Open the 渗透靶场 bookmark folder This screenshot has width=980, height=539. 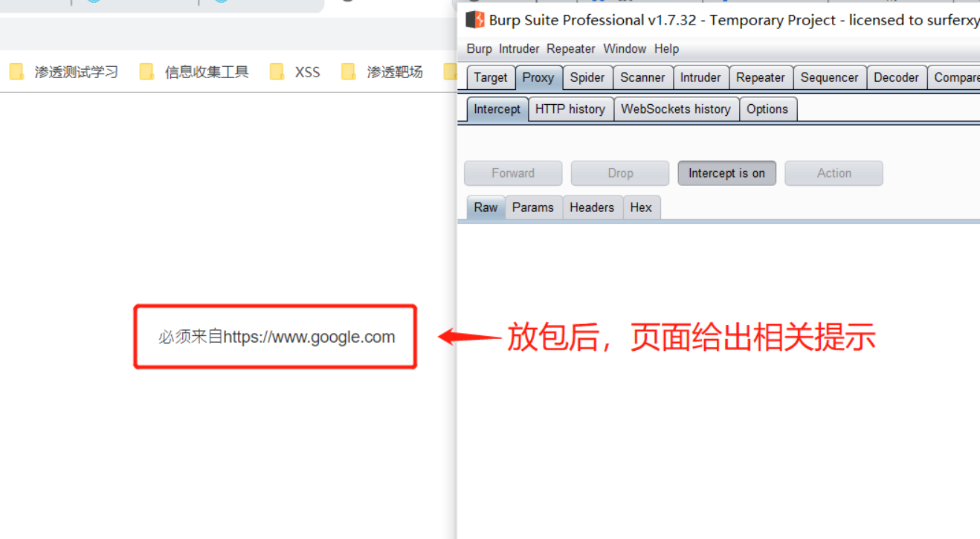pyautogui.click(x=382, y=72)
